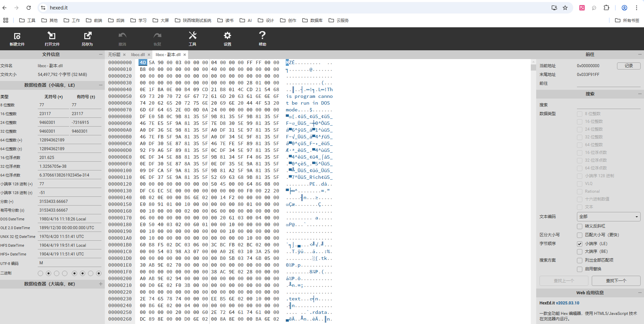The width and height of the screenshot is (644, 324).
Task: Save the file via 另存为
Action: (x=87, y=38)
